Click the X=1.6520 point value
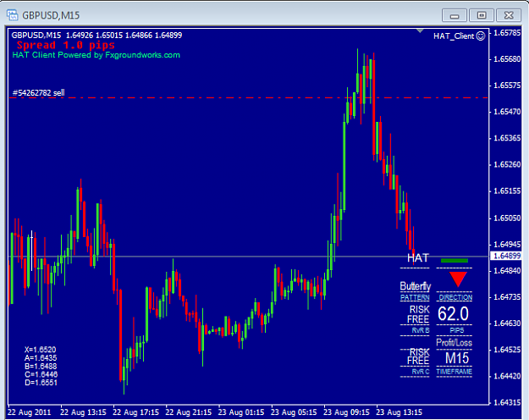Image resolution: width=529 pixels, height=420 pixels. (x=40, y=350)
